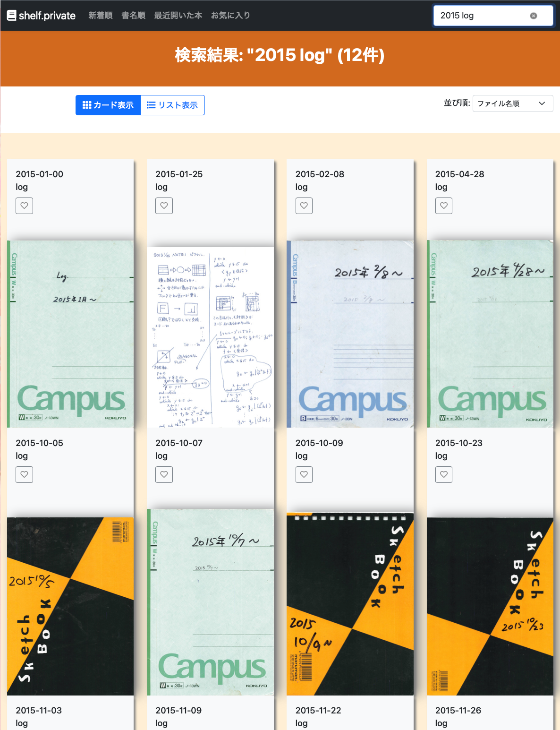Click the title "2015-10-05"
560x730 pixels.
click(39, 443)
